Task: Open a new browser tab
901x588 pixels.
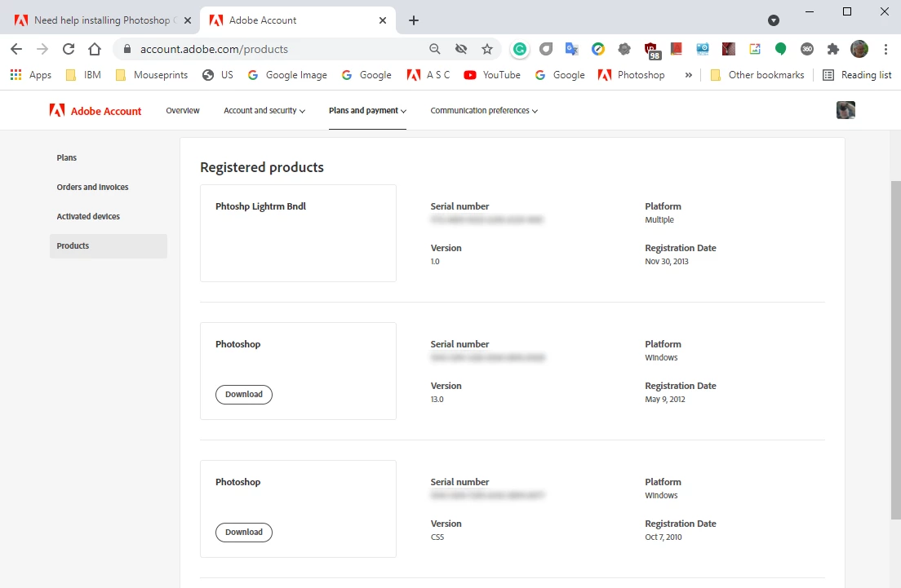Action: (x=413, y=20)
